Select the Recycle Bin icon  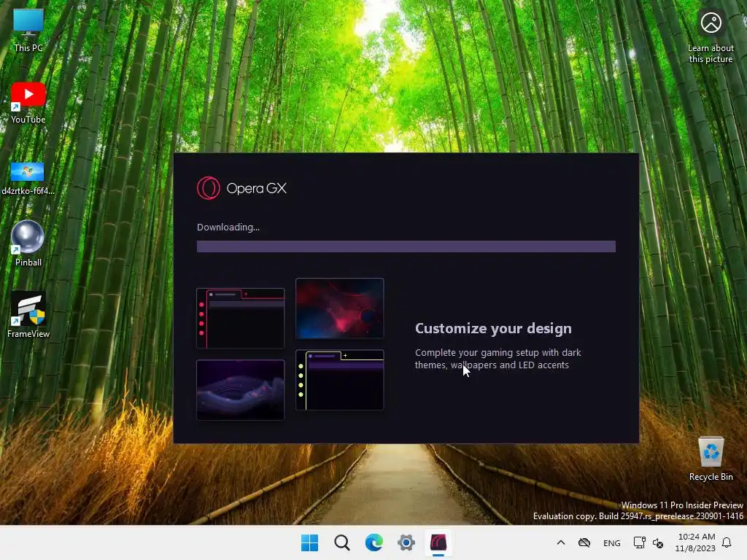click(711, 458)
